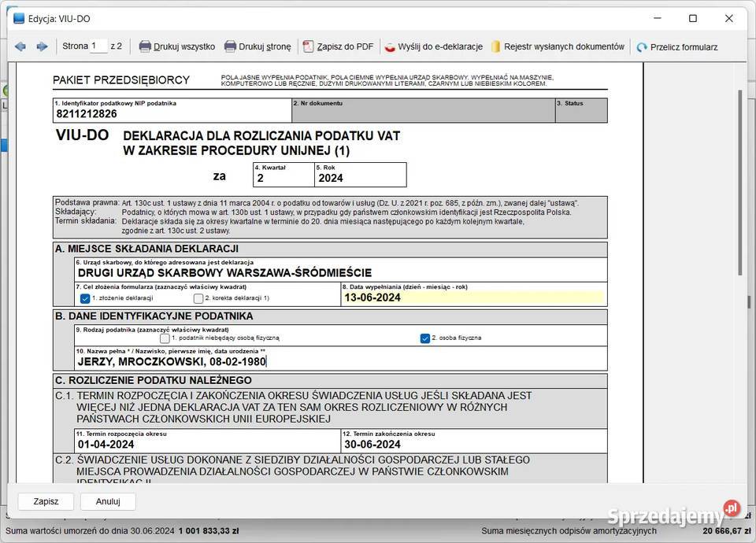Click the Drukuj wszystko printer icon
The height and width of the screenshot is (543, 756).
tap(145, 46)
